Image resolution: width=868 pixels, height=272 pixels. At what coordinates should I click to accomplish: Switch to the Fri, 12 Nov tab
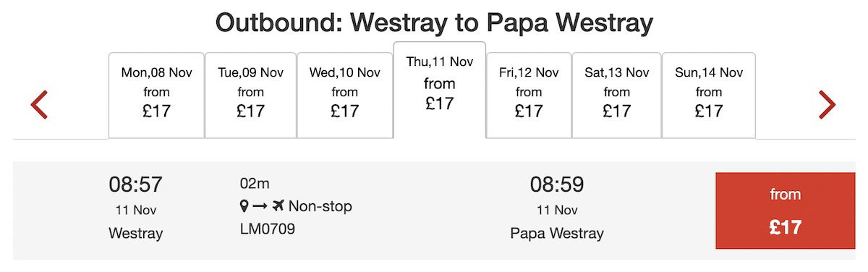click(x=529, y=95)
